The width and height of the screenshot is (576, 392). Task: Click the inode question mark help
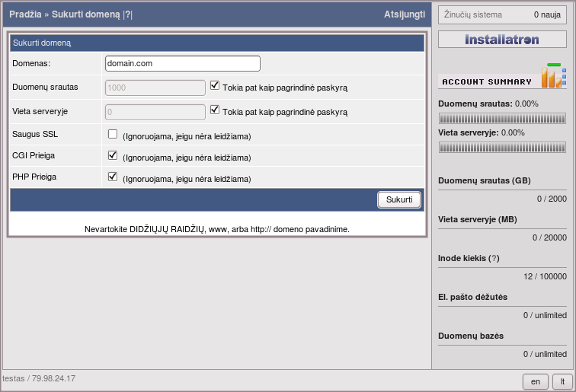pos(494,258)
